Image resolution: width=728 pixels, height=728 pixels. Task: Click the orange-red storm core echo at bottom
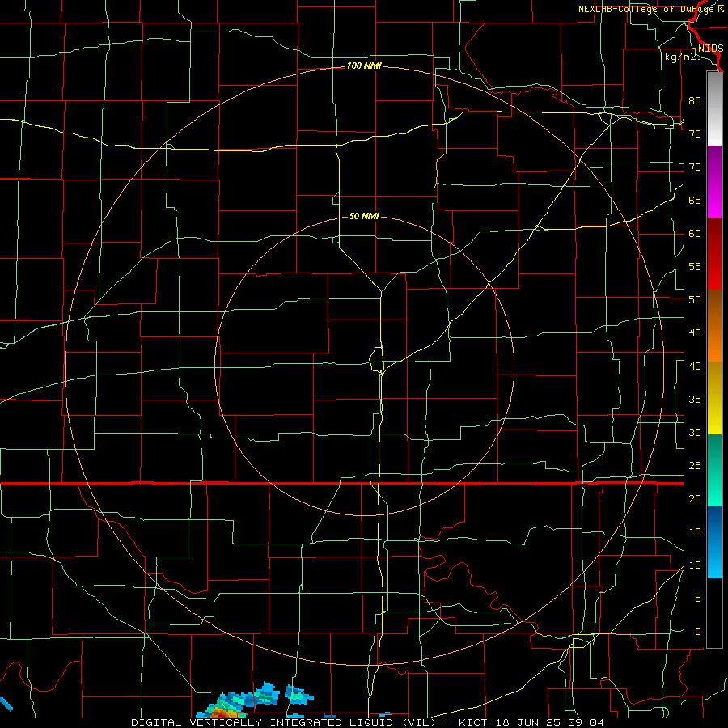[x=224, y=713]
